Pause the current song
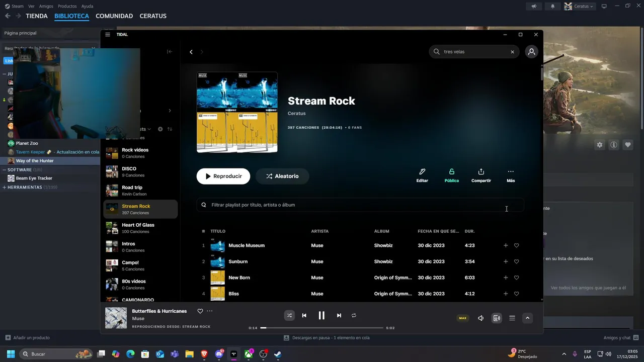Image resolution: width=644 pixels, height=362 pixels. [x=321, y=315]
